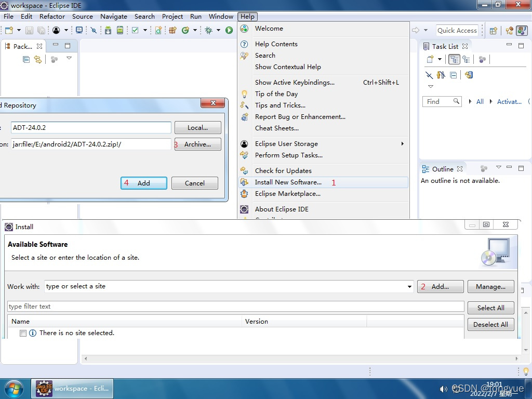Click the repository name field ADT-24.0.2
The width and height of the screenshot is (532, 399).
pos(91,128)
